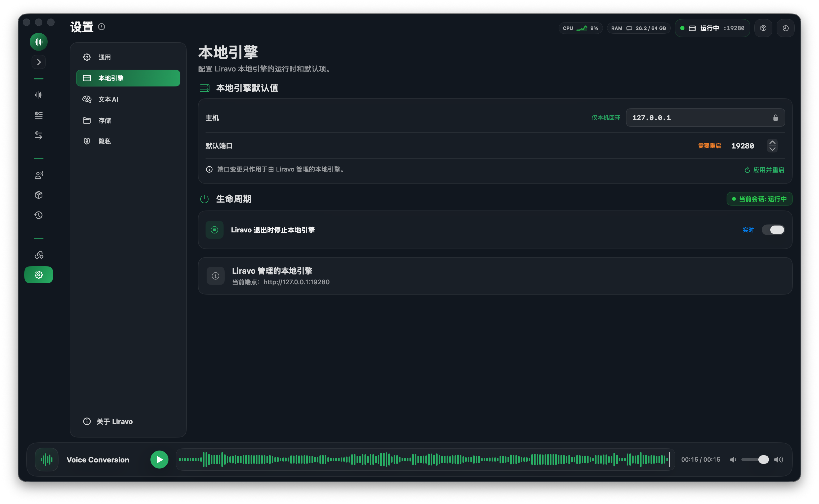Click the 仅本机回环 loopback label

[606, 118]
